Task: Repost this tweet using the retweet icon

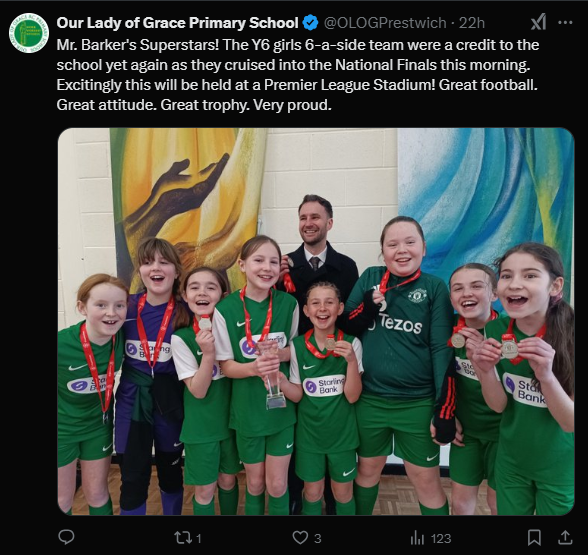Action: [183, 538]
